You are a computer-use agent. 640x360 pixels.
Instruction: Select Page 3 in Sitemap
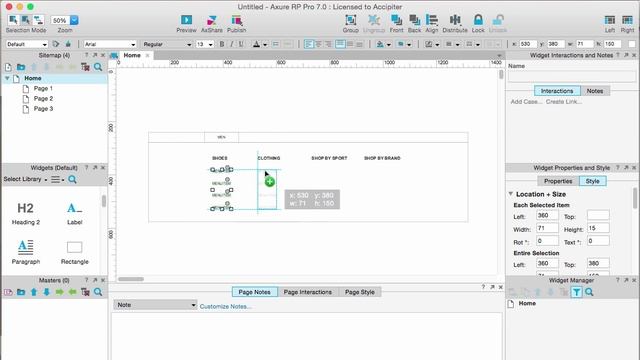(43, 109)
